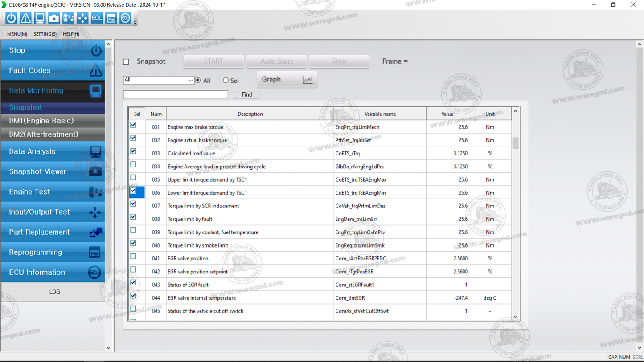Open the SETTING(S) menu
The width and height of the screenshot is (644, 362).
[x=45, y=34]
